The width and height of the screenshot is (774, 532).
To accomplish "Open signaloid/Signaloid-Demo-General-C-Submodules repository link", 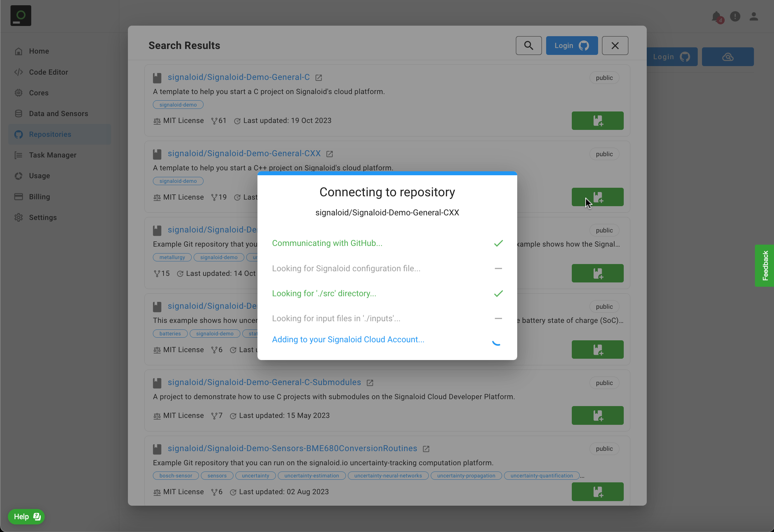I will click(264, 382).
